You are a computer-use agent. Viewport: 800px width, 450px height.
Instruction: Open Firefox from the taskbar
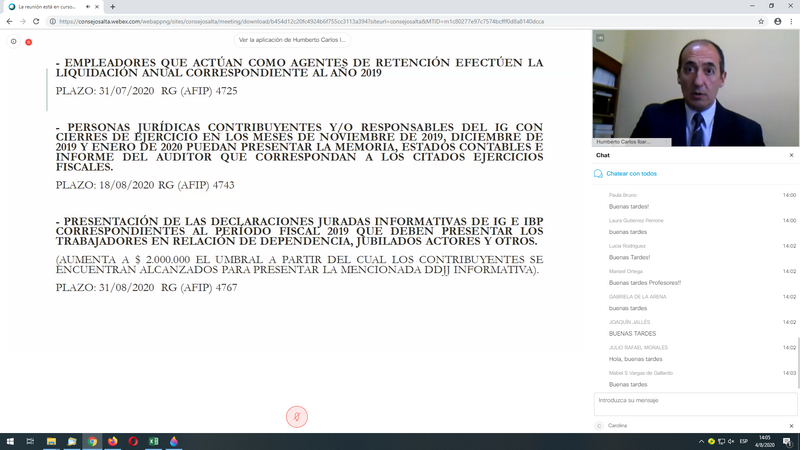(x=113, y=441)
